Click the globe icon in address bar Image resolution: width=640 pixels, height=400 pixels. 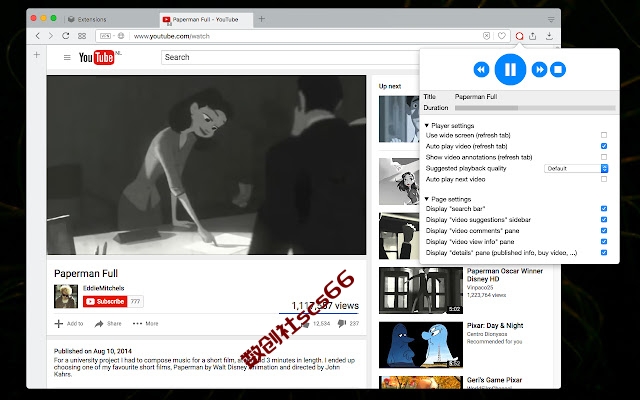[121, 36]
